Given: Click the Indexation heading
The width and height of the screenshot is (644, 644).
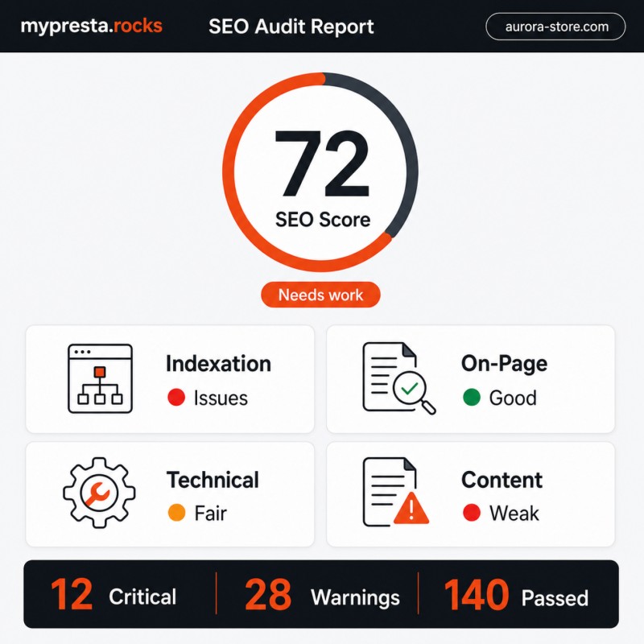Looking at the screenshot, I should (x=218, y=364).
